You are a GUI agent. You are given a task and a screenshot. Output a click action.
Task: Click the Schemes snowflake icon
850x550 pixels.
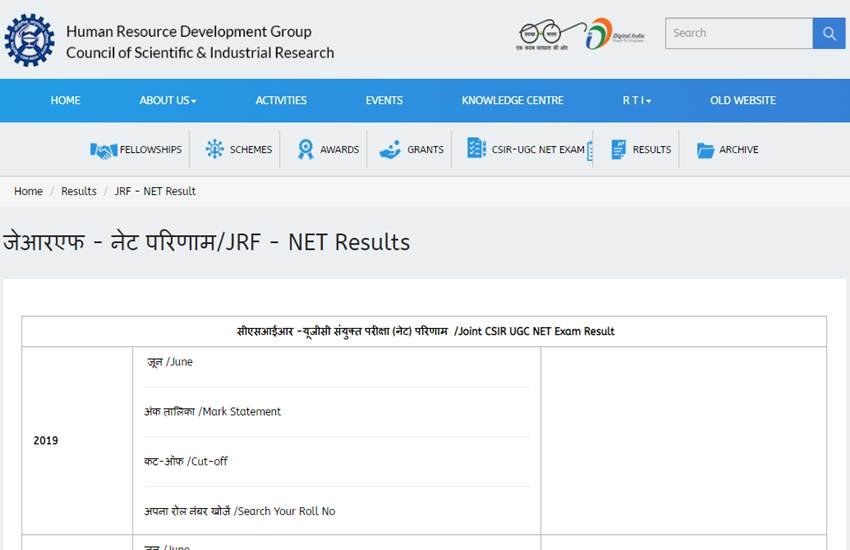214,150
